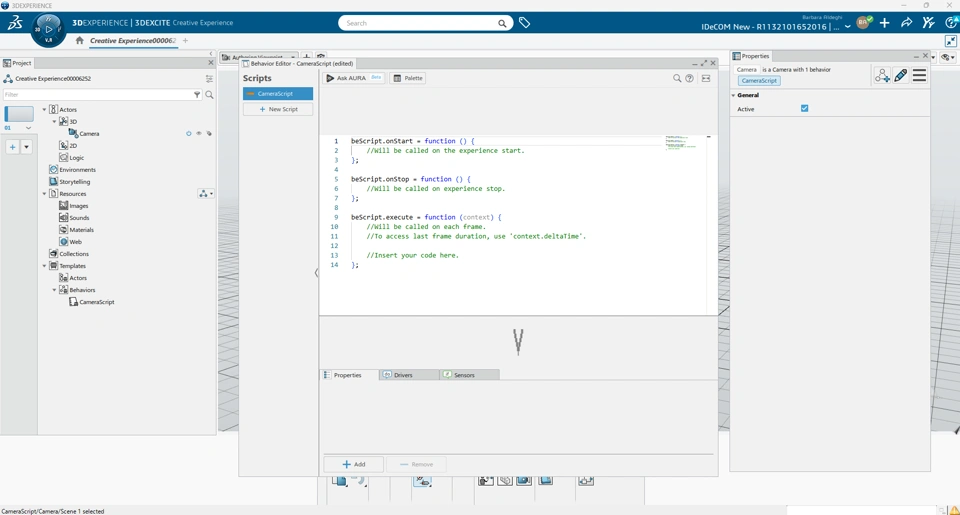Collapse the Scripts side panel arrow

tap(317, 273)
